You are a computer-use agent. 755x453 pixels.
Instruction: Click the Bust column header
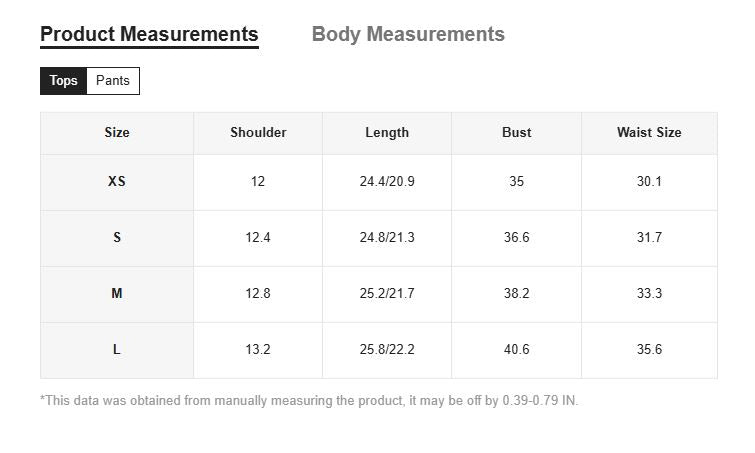[516, 132]
